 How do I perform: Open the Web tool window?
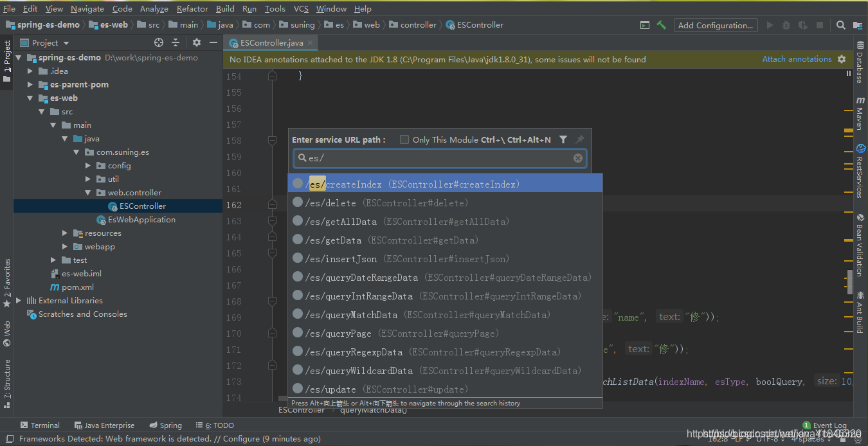pos(7,333)
